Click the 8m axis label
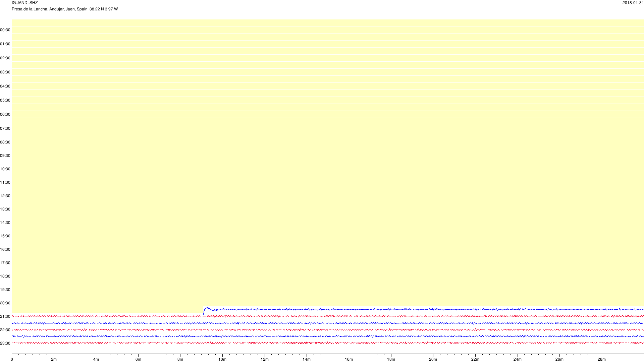Viewport: 644px width, 362px height. tap(180, 359)
